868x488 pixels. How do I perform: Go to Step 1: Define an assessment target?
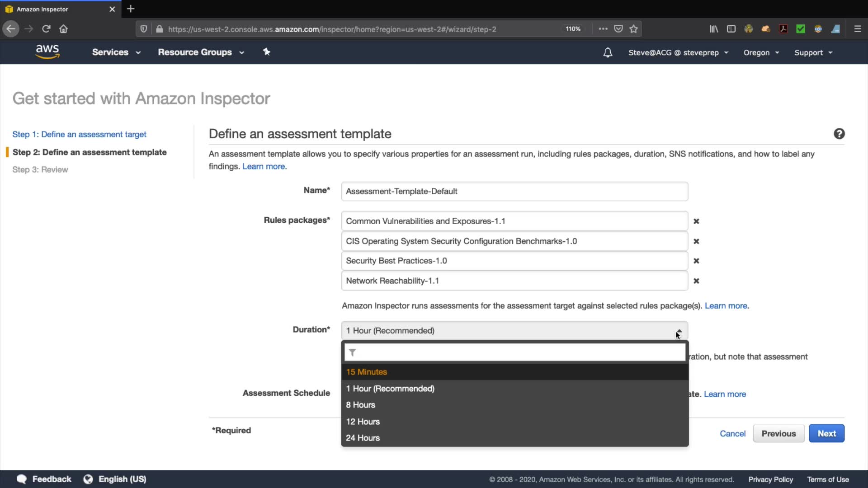[x=79, y=134]
